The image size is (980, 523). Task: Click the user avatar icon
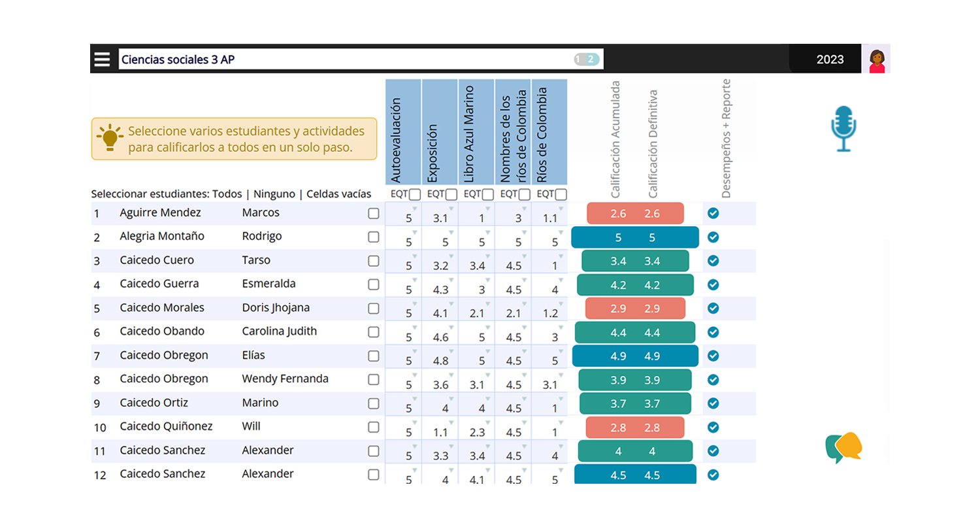[876, 59]
